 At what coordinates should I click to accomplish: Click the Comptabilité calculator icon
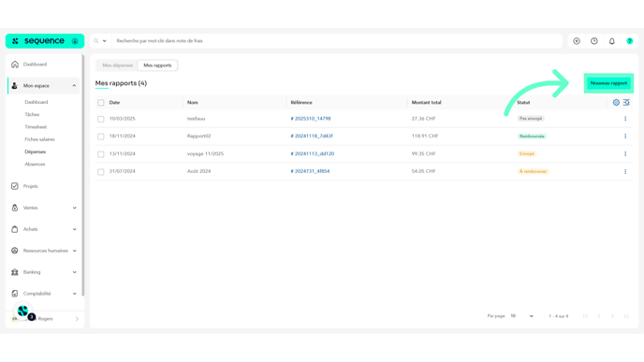click(x=15, y=294)
